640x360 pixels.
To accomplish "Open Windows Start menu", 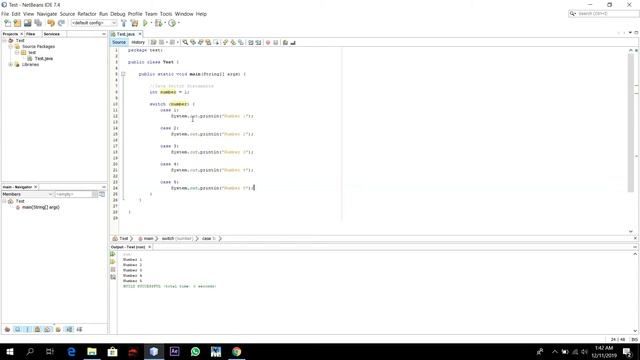I will 10,351.
